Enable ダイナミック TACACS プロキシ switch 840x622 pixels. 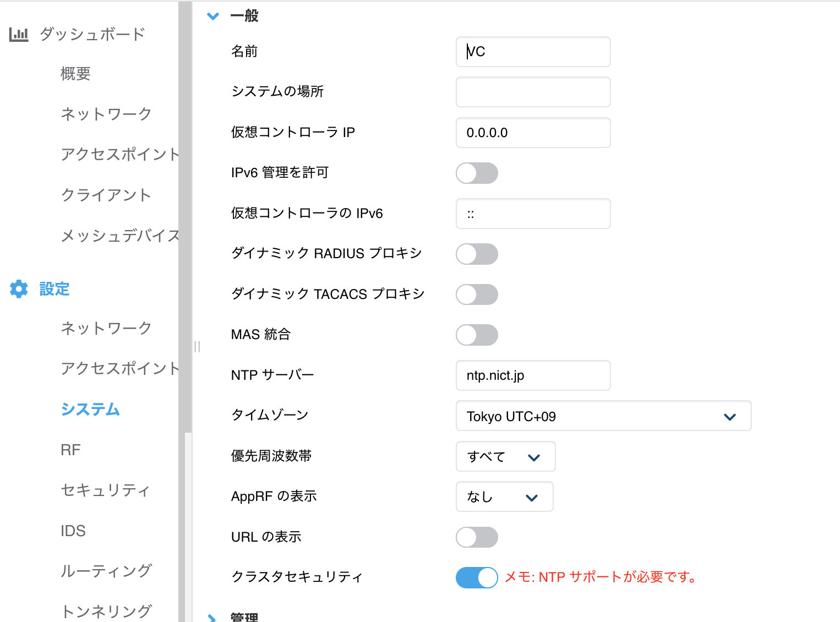pos(477,294)
